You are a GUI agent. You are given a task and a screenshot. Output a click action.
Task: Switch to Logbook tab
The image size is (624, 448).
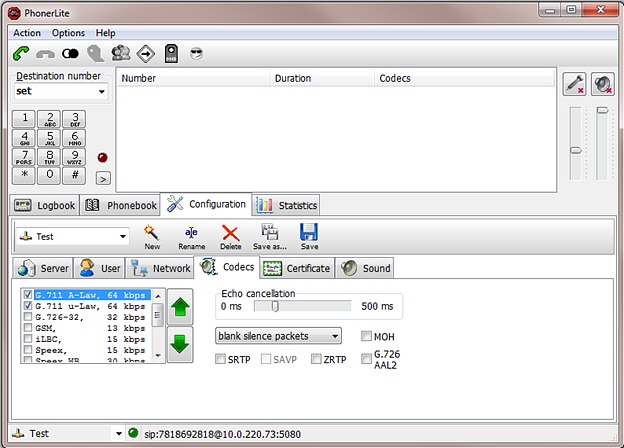point(45,205)
